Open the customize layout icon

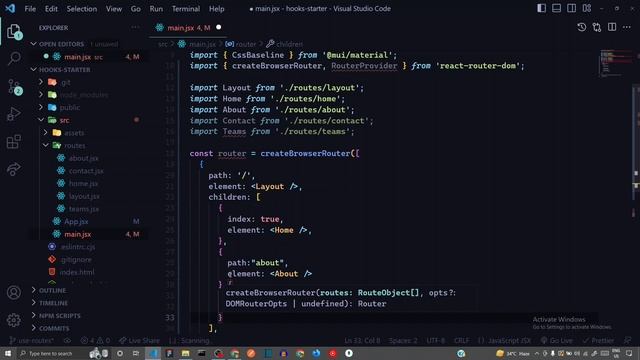(x=587, y=8)
